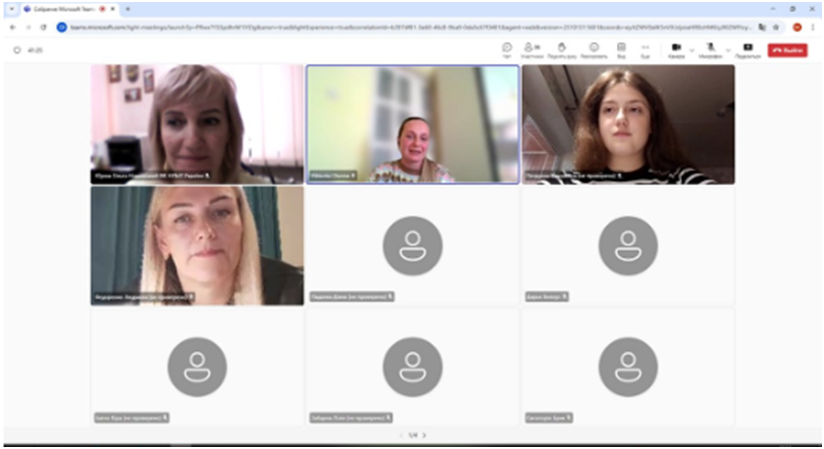Open the More actions ellipsis menu

pos(645,50)
